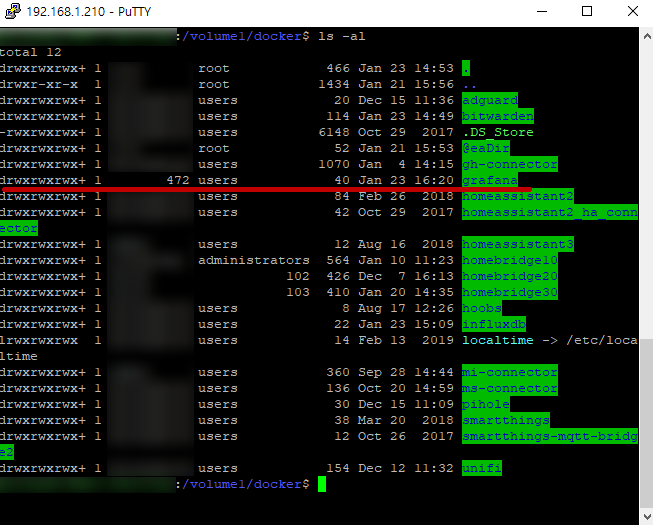Click the 6148 size of .DS_Store
Image resolution: width=653 pixels, height=525 pixels.
pyautogui.click(x=334, y=132)
